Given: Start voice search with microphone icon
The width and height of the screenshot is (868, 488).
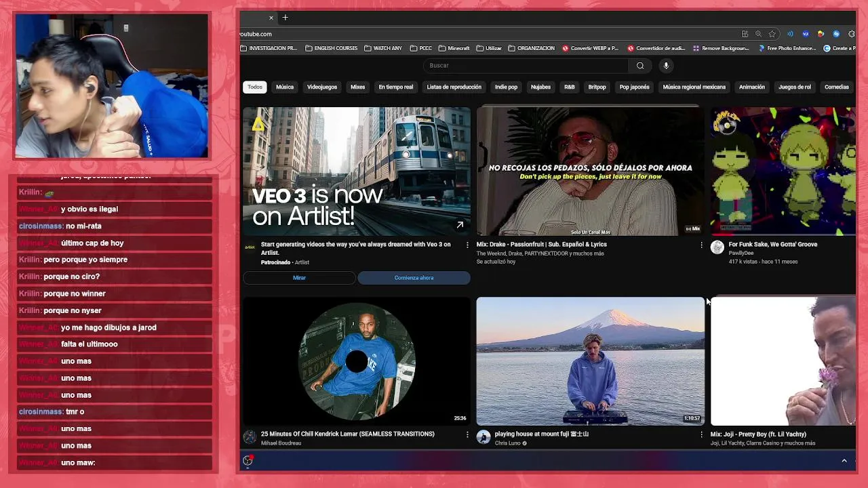Looking at the screenshot, I should (x=666, y=66).
